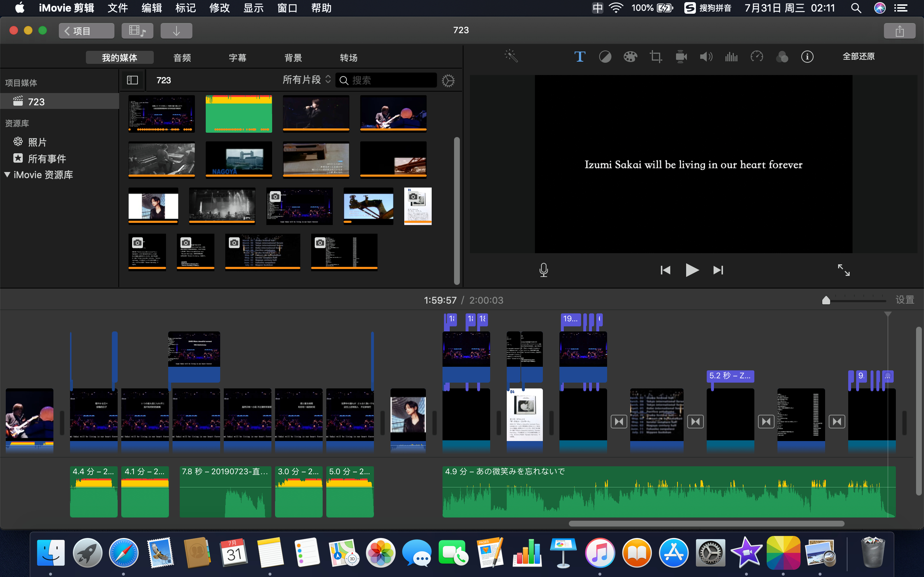
Task: Click the 全部还原 button
Action: (x=858, y=57)
